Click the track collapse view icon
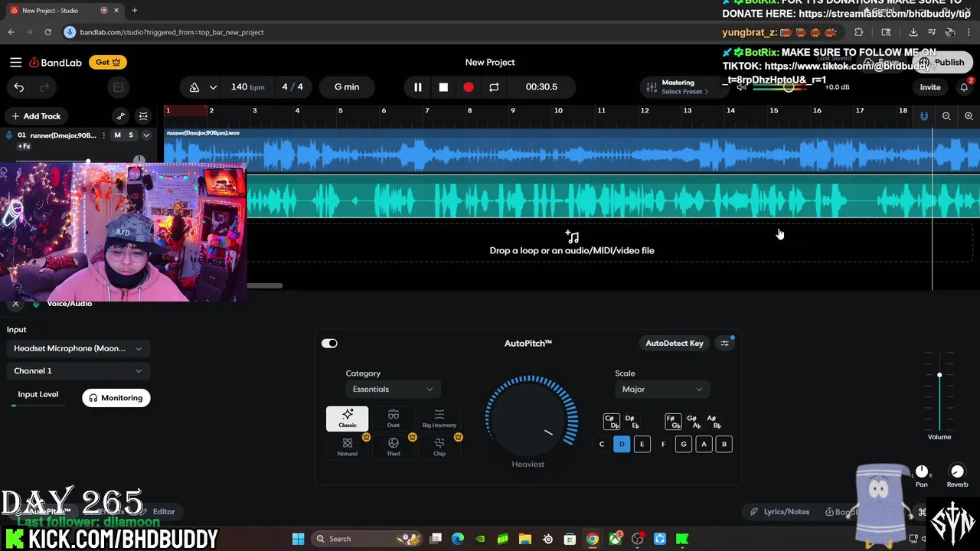This screenshot has width=980, height=551. (x=143, y=116)
